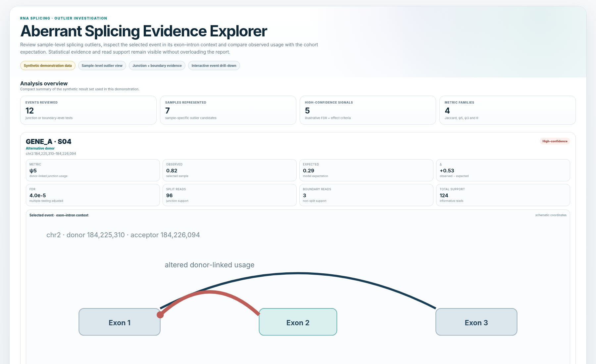Click the red donor site dot
The image size is (596, 364).
(x=160, y=315)
